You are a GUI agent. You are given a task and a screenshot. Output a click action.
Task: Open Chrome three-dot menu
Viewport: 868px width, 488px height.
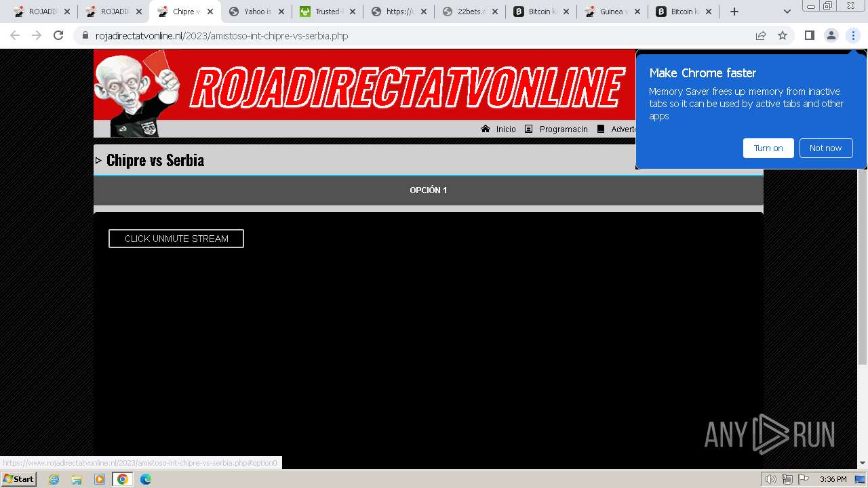tap(853, 36)
